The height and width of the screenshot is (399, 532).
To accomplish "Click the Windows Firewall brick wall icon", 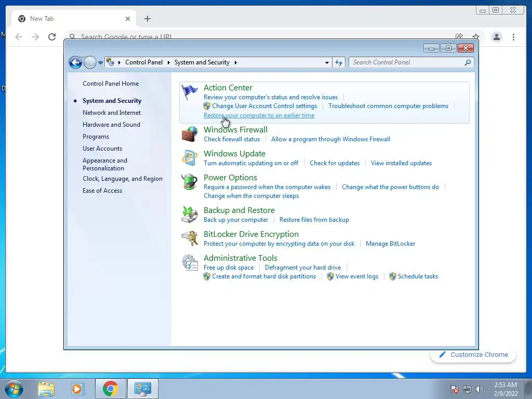I will pyautogui.click(x=189, y=134).
